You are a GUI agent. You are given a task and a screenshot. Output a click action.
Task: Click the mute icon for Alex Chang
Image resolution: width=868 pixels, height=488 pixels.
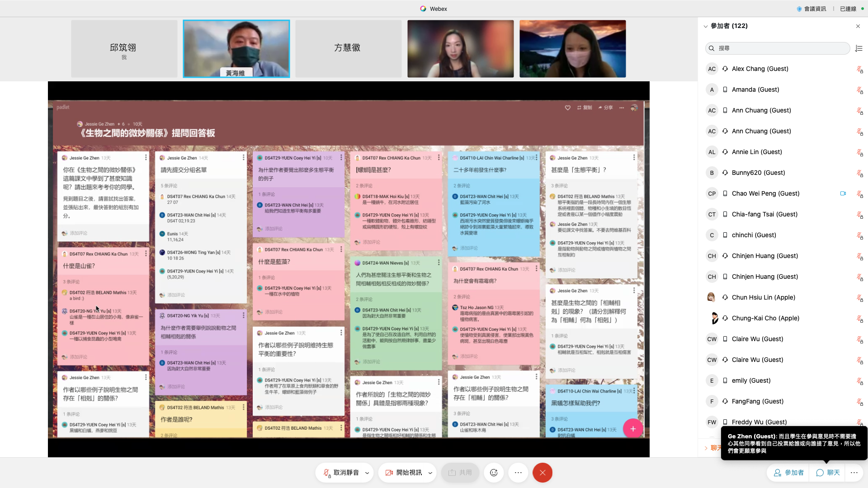tap(859, 69)
